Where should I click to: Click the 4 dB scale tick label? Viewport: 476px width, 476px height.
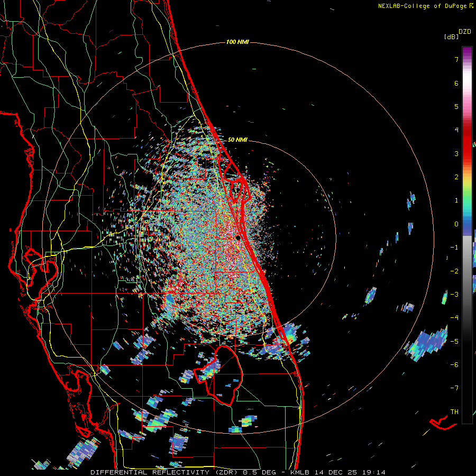pyautogui.click(x=456, y=130)
